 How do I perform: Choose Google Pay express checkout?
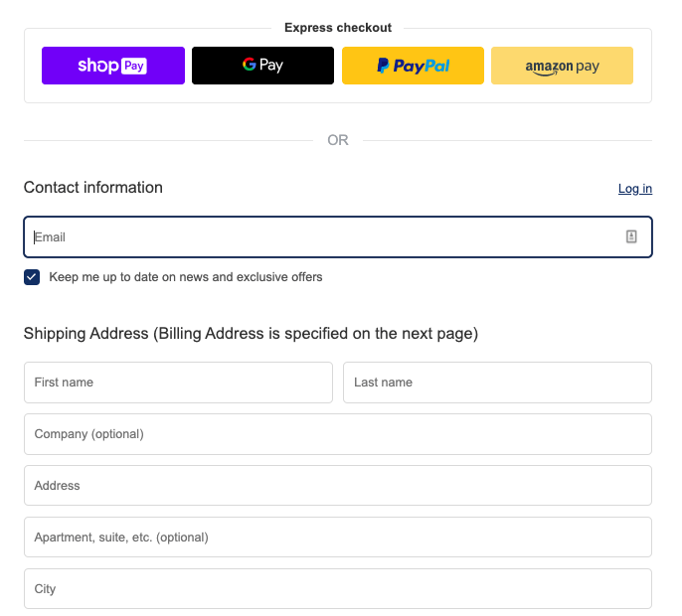pos(262,66)
